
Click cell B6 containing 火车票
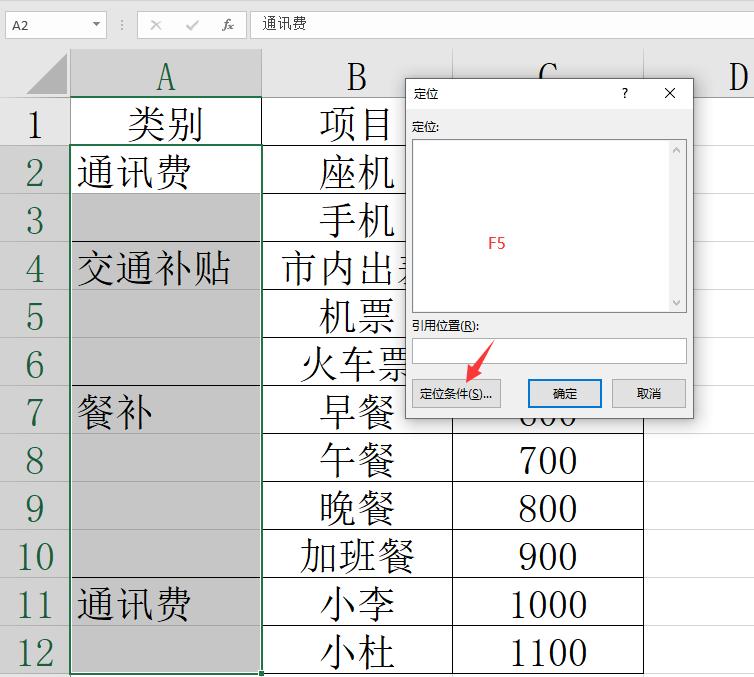pyautogui.click(x=334, y=362)
